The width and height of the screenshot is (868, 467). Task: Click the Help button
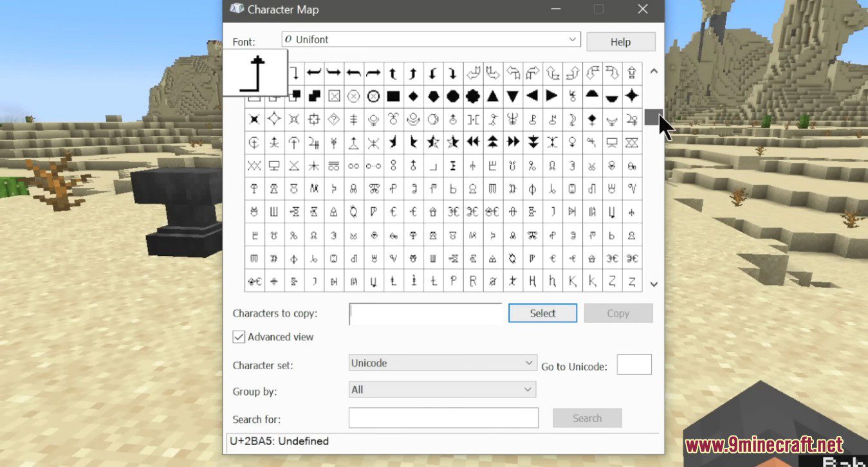620,42
